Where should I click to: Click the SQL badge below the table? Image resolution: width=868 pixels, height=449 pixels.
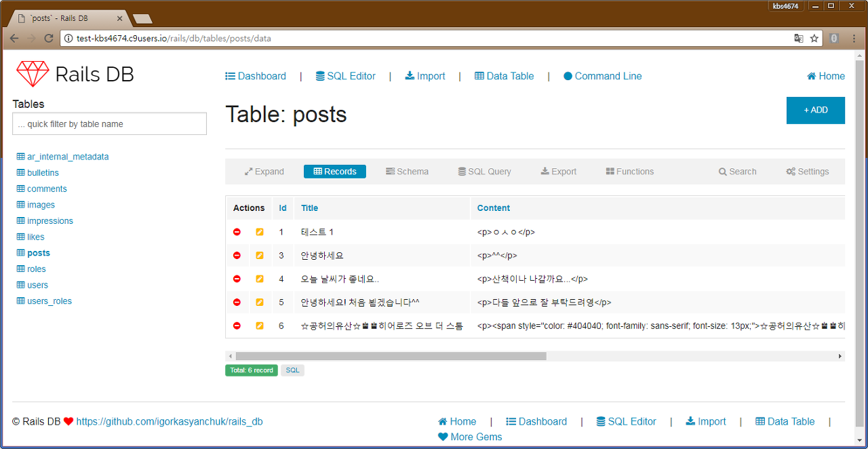click(x=292, y=370)
